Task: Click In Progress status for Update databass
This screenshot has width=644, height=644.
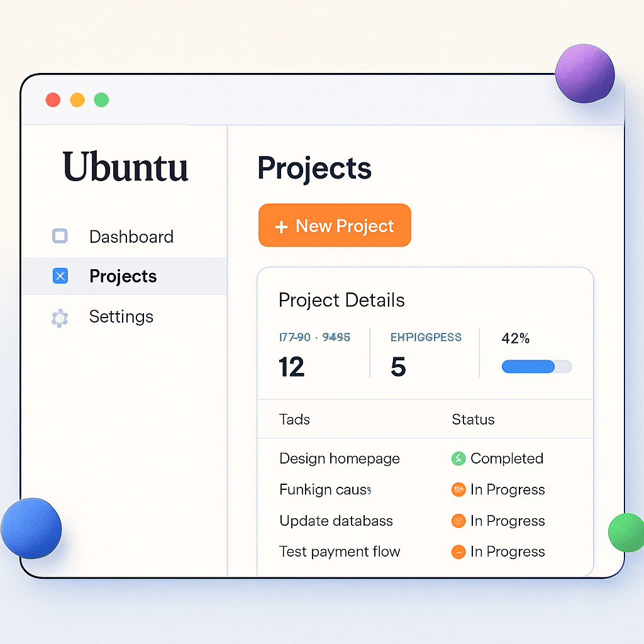Action: [508, 521]
